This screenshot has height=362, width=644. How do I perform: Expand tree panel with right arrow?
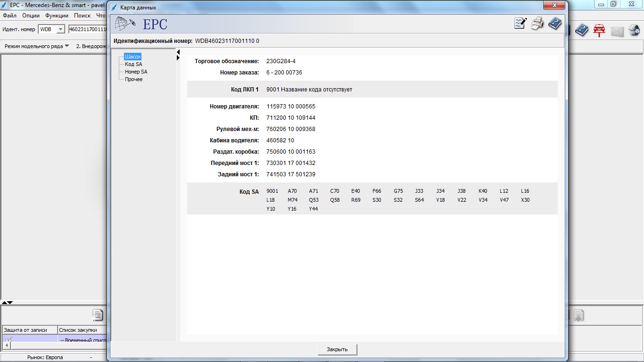[178, 58]
